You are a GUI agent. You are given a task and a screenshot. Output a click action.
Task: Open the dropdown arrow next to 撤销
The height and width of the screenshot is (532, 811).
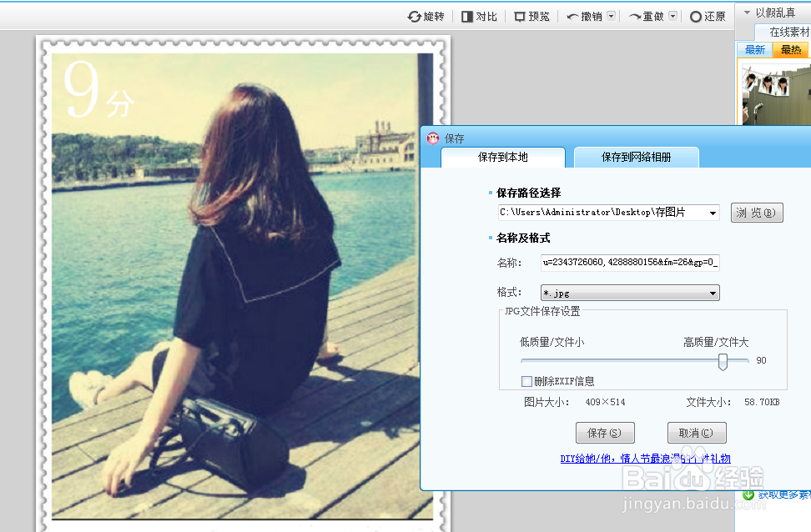pos(612,16)
